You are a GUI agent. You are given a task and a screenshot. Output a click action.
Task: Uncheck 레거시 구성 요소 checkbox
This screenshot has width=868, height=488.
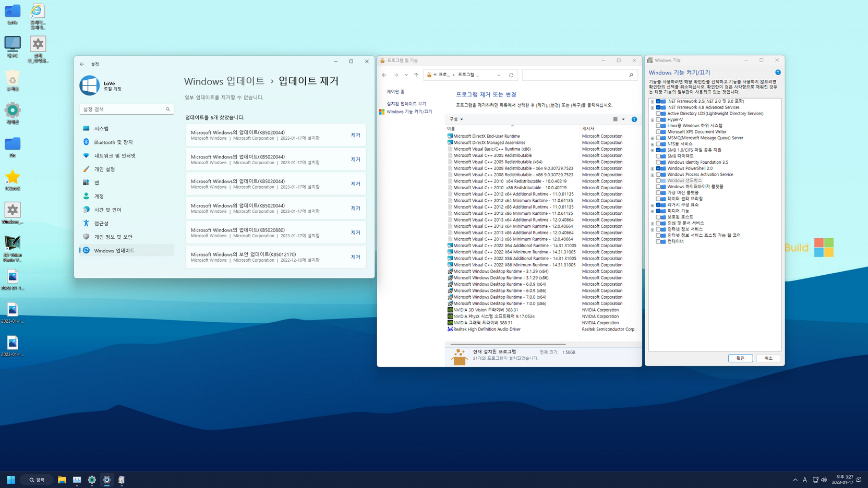pos(658,205)
